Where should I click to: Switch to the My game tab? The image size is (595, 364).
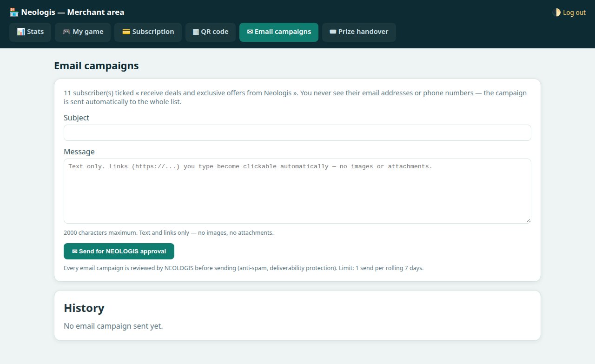[83, 32]
